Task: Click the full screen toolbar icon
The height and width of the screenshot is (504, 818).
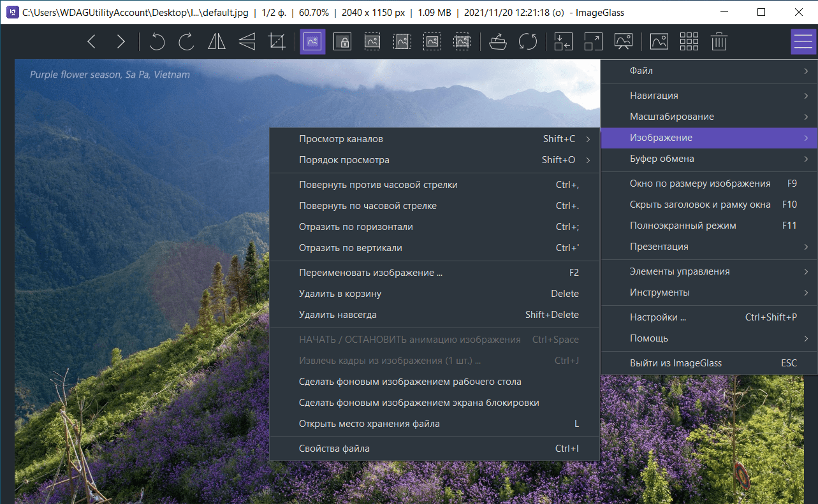Action: tap(594, 42)
